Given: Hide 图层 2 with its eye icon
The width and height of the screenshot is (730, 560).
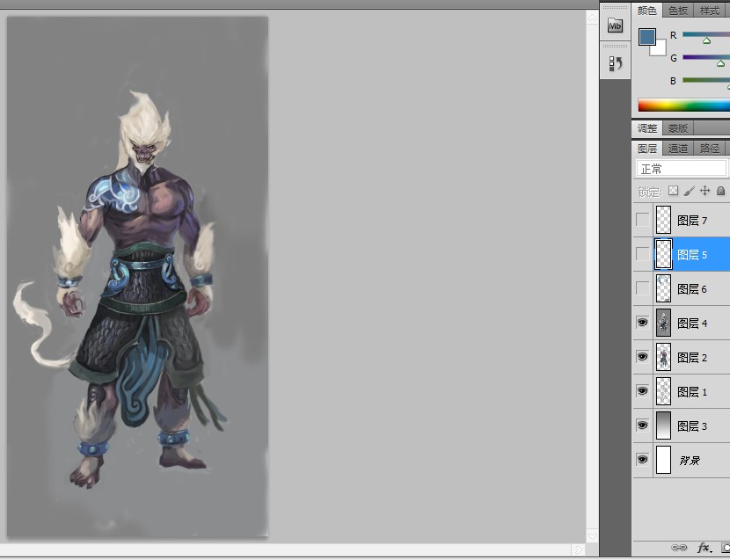Looking at the screenshot, I should coord(642,357).
